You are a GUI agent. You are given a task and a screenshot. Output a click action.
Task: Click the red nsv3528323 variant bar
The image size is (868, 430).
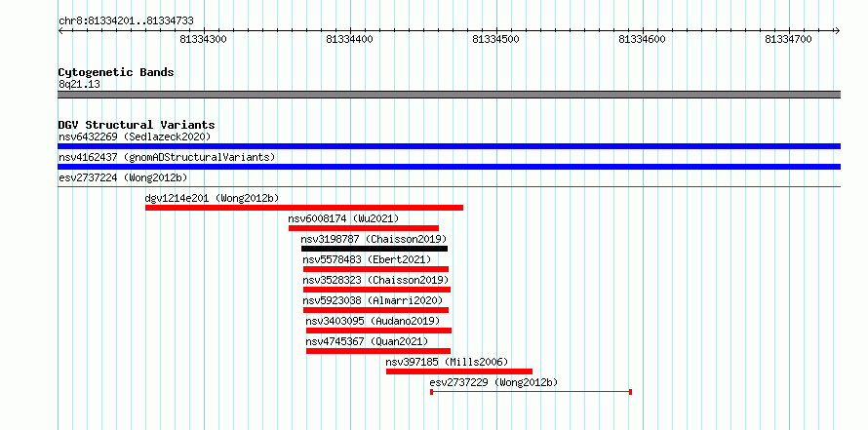coord(376,290)
